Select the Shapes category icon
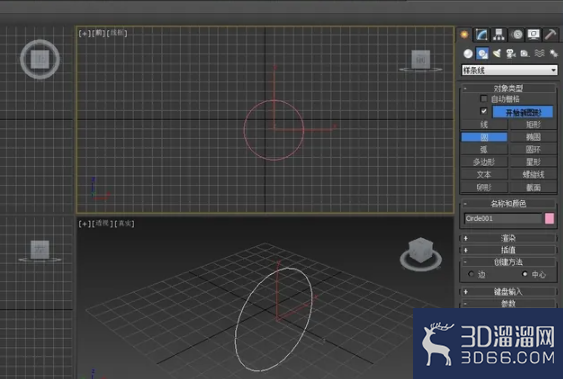The height and width of the screenshot is (379, 563). click(482, 53)
